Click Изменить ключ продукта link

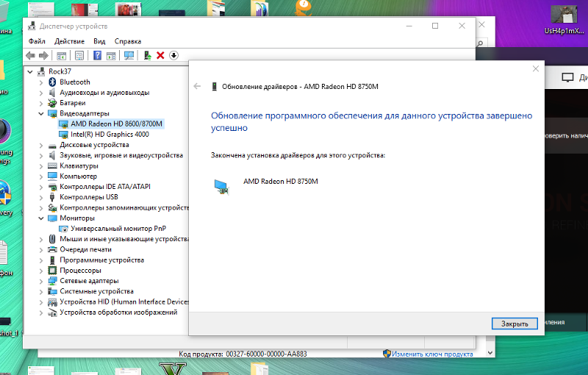432,354
